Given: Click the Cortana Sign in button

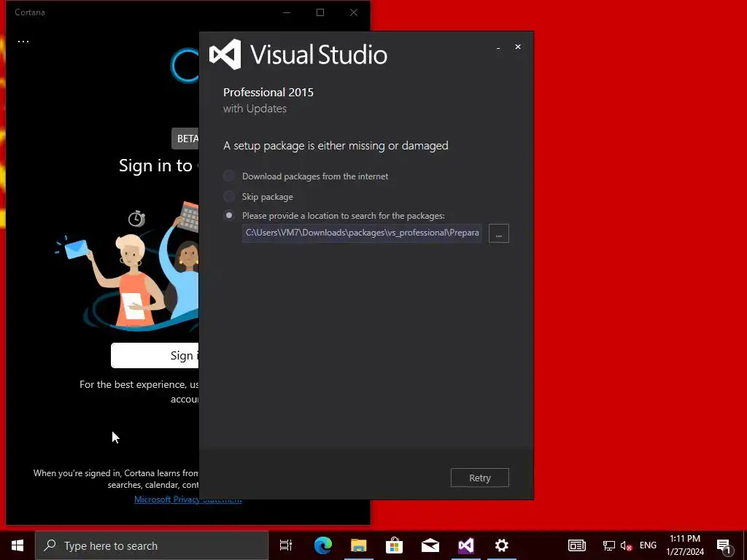Looking at the screenshot, I should 155,355.
